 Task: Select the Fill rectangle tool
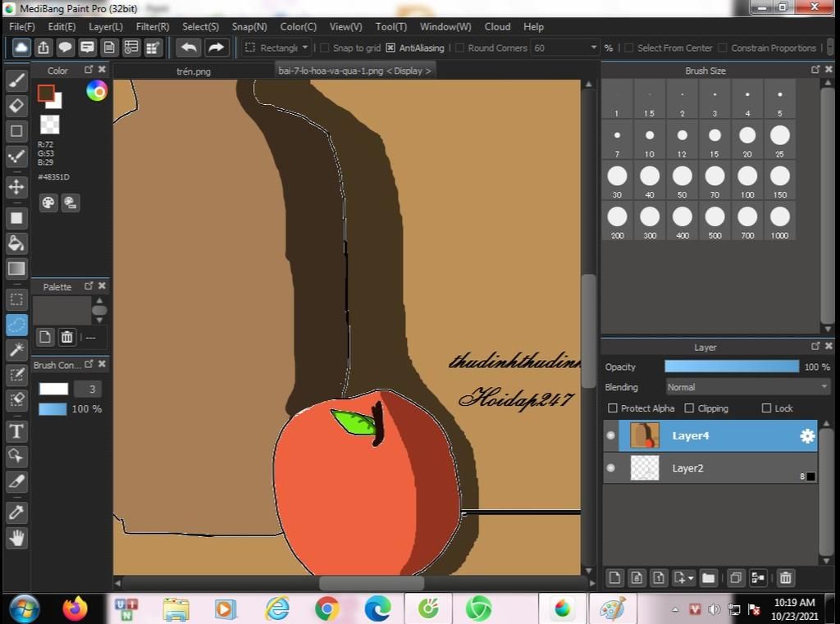16,218
